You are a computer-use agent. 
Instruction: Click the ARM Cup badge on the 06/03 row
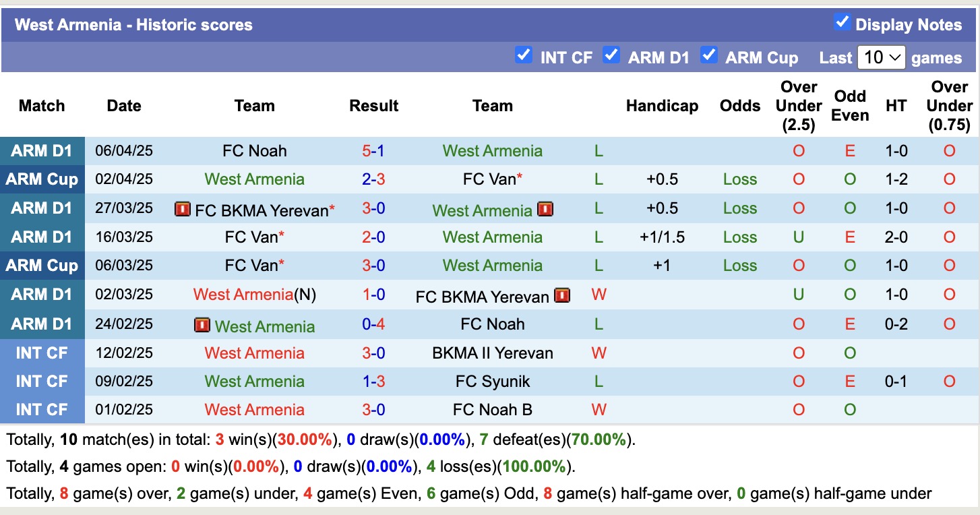tap(42, 265)
